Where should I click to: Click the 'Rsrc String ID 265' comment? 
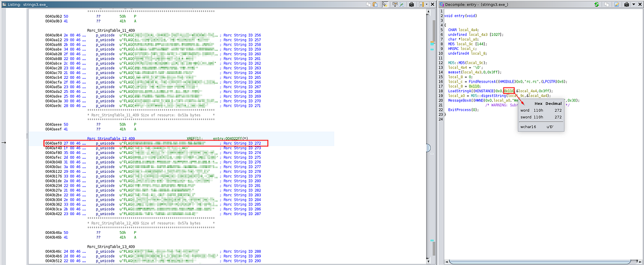[241, 78]
